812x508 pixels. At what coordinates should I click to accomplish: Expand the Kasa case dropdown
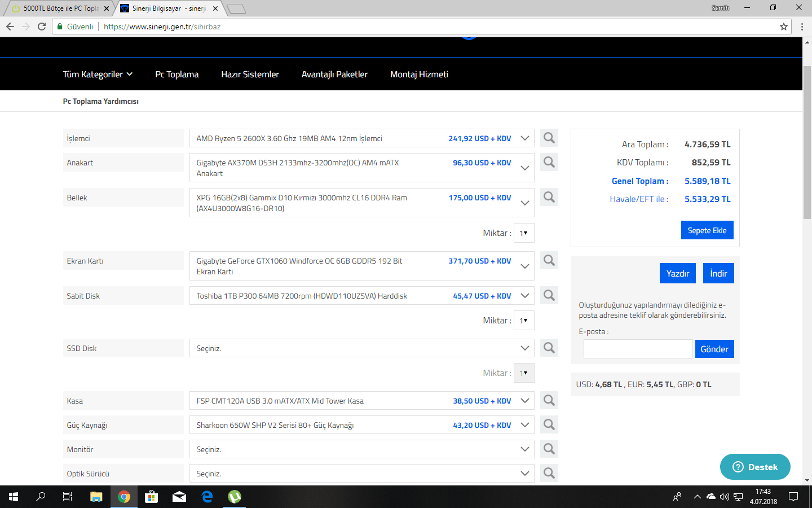pyautogui.click(x=362, y=401)
